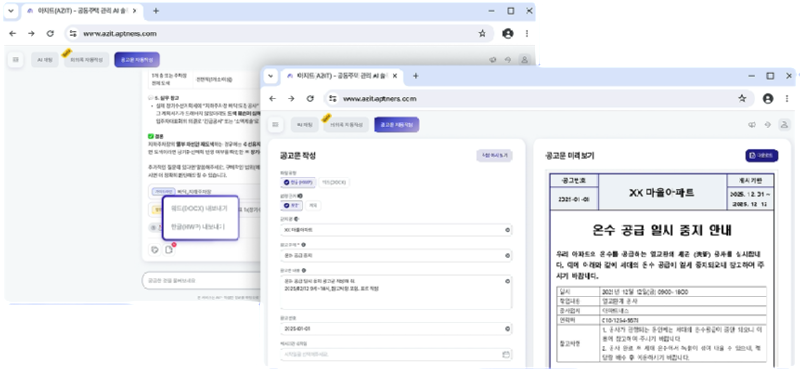Go forward in the back browser window

[31, 34]
